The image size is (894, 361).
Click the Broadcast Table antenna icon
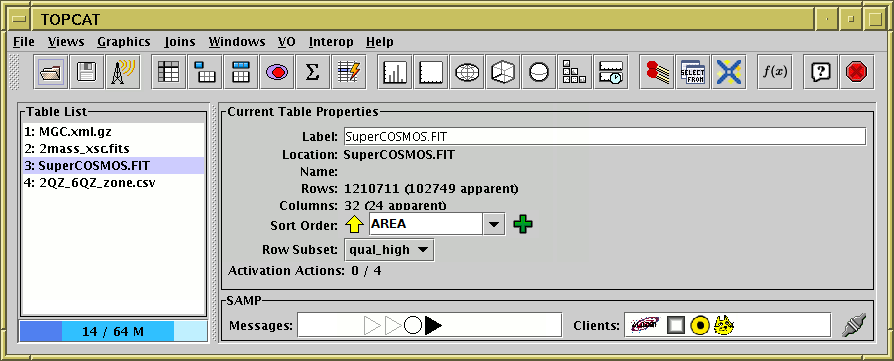(x=123, y=72)
